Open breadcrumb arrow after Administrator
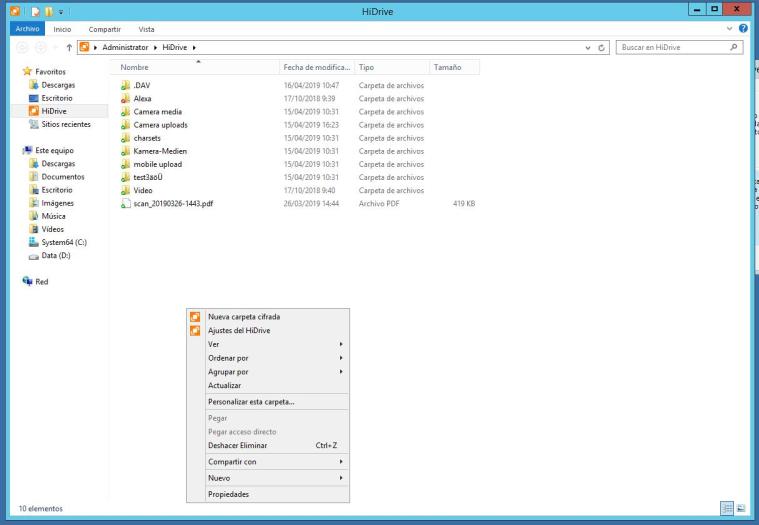759x525 pixels. coord(155,47)
